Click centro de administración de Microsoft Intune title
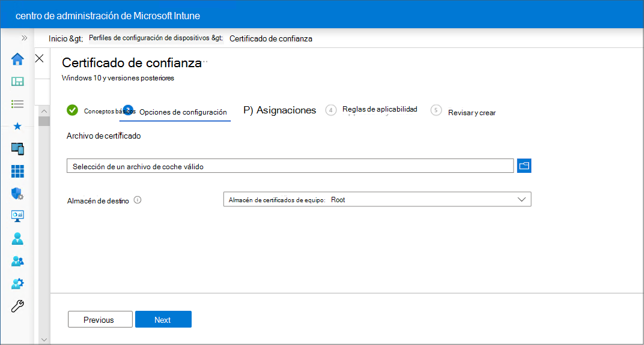Image resolution: width=644 pixels, height=345 pixels. click(x=108, y=16)
